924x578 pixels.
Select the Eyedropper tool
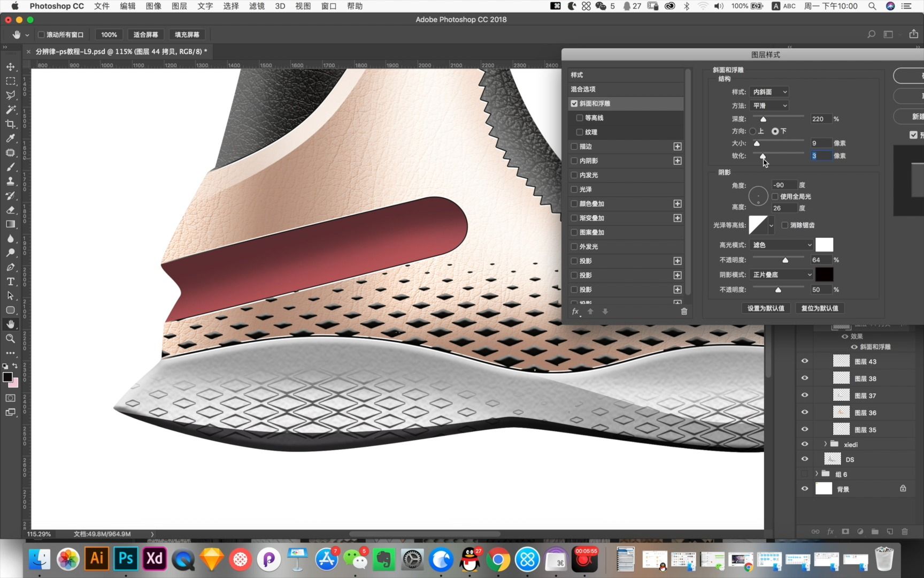(x=10, y=138)
